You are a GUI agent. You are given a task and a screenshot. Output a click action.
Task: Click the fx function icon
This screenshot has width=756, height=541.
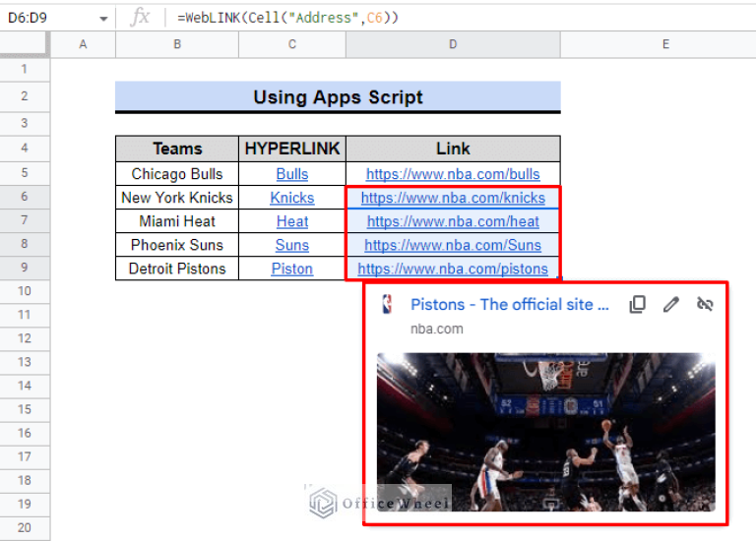pos(141,17)
